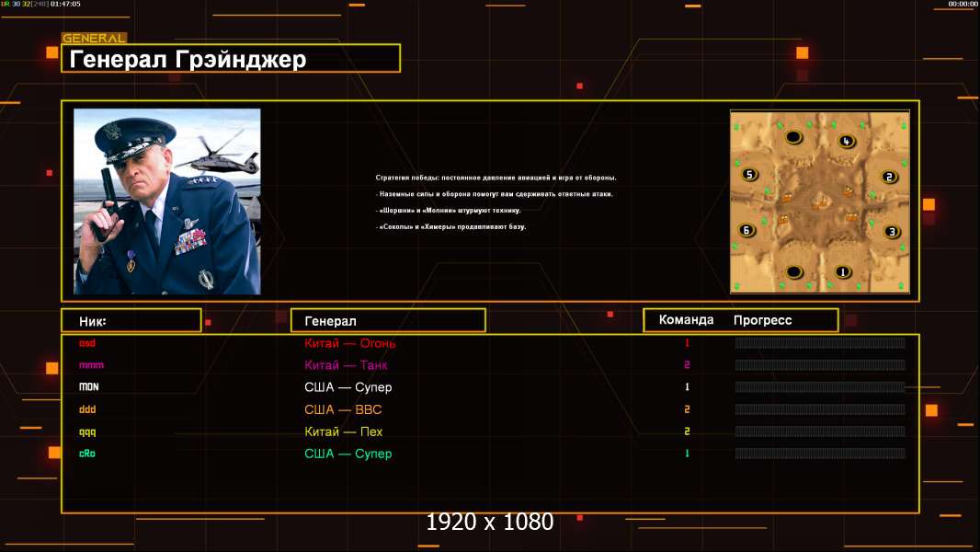This screenshot has width=980, height=552.
Task: Click the empty black slot at bottom of map
Action: point(793,272)
